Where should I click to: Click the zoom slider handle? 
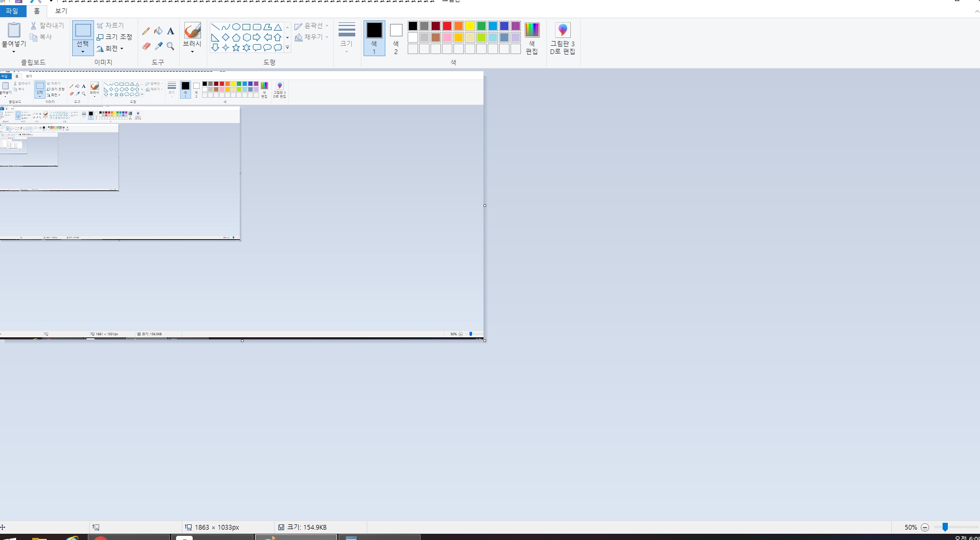pyautogui.click(x=945, y=527)
